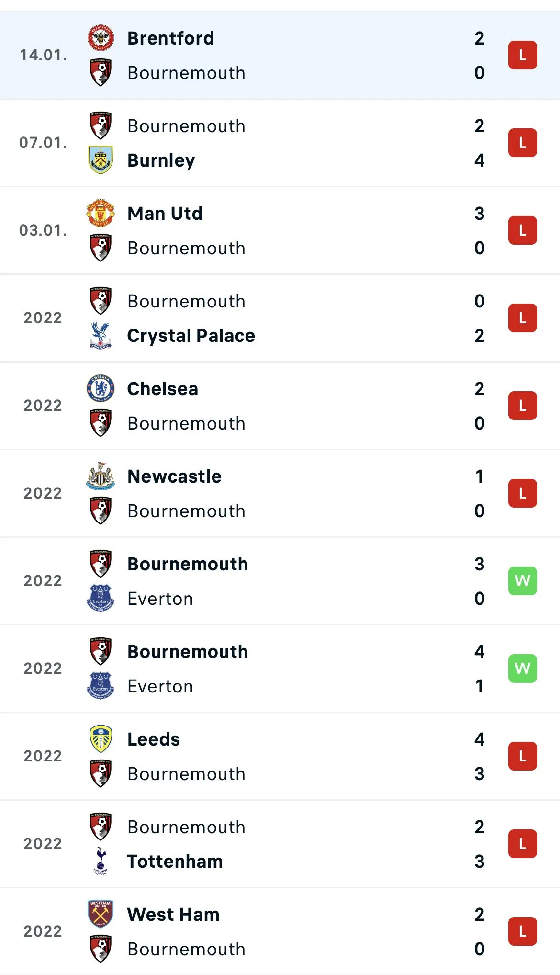Click the Man Utd club crest

coord(101,213)
